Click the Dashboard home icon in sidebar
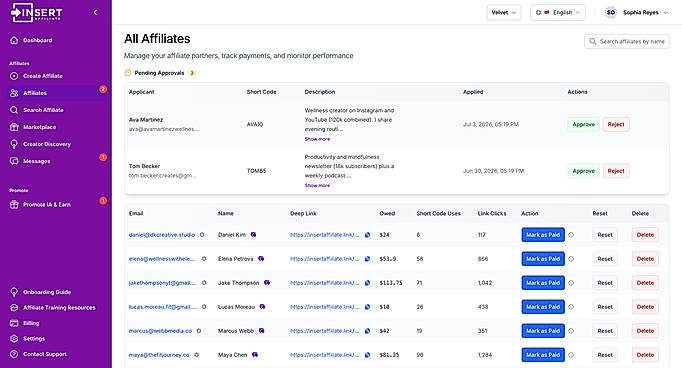 click(14, 40)
